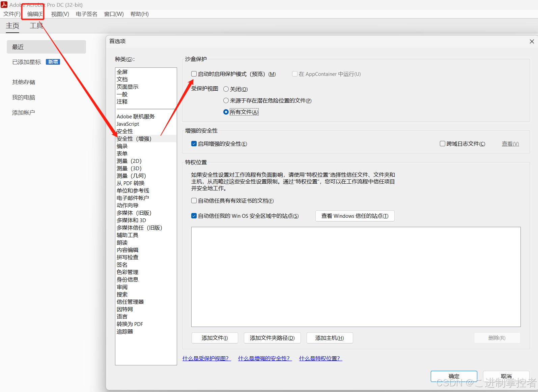Click the Adobe Acrobat logo icon in title bar

(4, 4)
